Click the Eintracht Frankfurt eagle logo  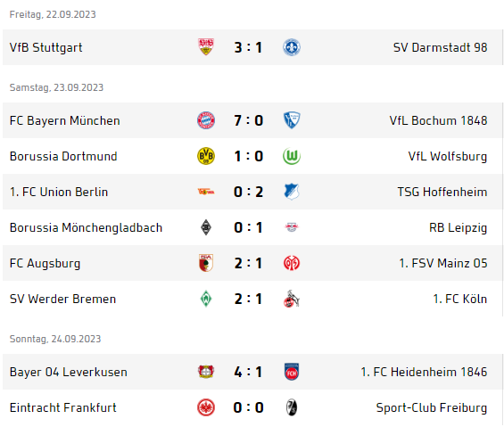(206, 407)
